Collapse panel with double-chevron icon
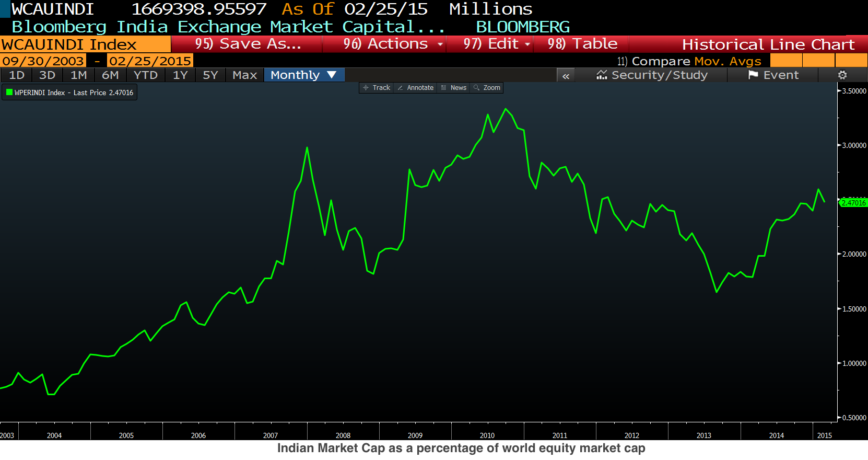This screenshot has width=868, height=460. (566, 75)
